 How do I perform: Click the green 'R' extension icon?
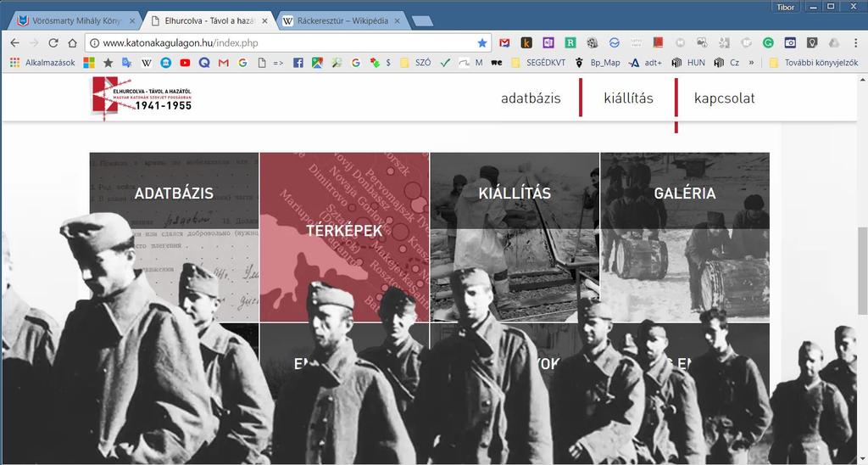[570, 42]
